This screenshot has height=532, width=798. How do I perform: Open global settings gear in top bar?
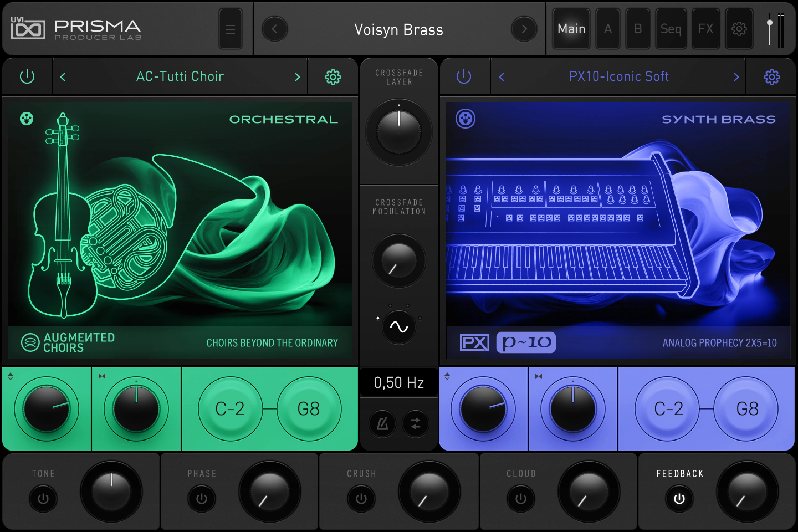(739, 29)
